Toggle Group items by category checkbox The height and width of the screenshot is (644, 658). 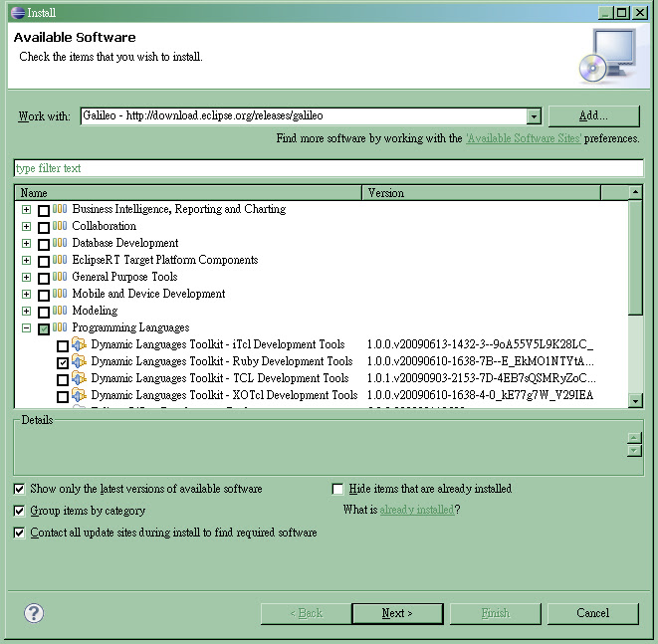click(x=19, y=511)
